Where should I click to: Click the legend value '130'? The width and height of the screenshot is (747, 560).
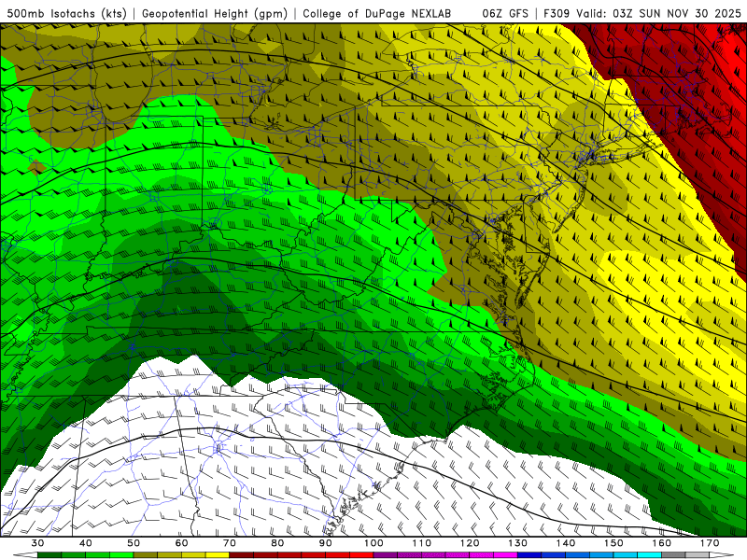pos(518,543)
